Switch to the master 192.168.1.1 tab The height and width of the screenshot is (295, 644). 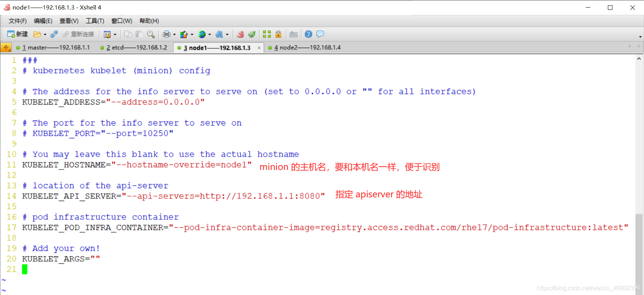click(x=53, y=48)
